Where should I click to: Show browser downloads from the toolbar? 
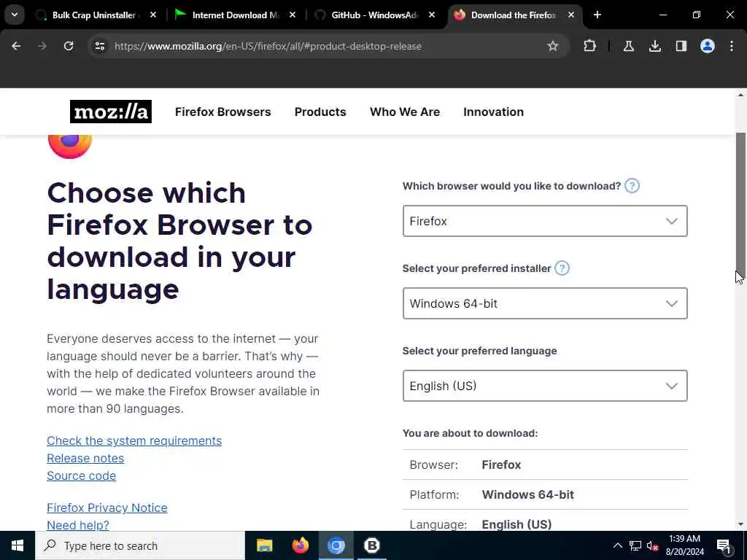(x=655, y=46)
